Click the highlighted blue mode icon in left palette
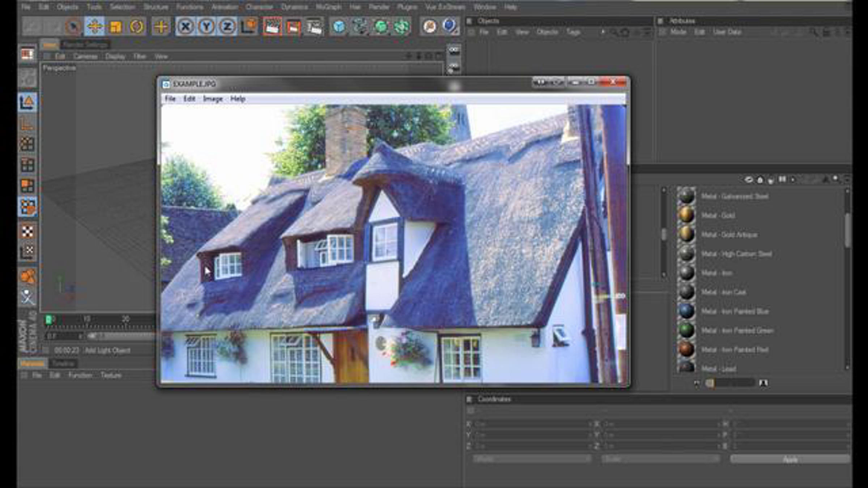The image size is (868, 488). click(x=27, y=207)
